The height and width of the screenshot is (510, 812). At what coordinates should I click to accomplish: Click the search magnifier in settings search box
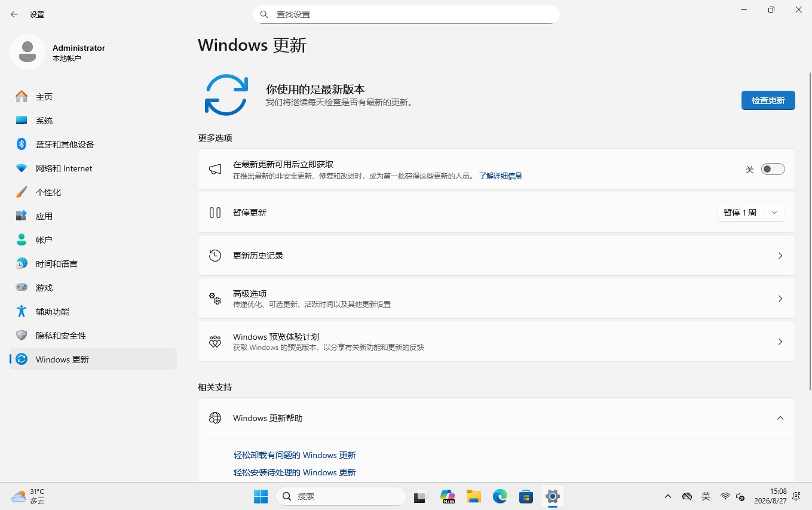[264, 14]
